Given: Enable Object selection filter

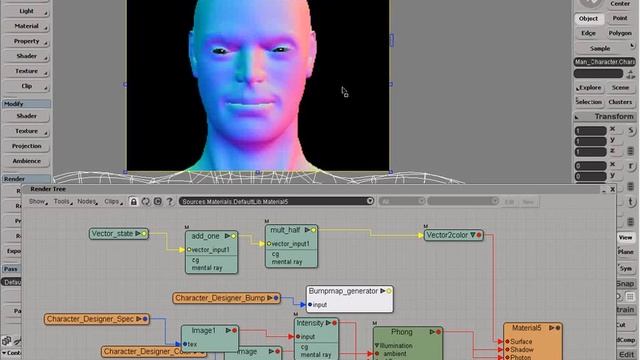Looking at the screenshot, I should (588, 18).
